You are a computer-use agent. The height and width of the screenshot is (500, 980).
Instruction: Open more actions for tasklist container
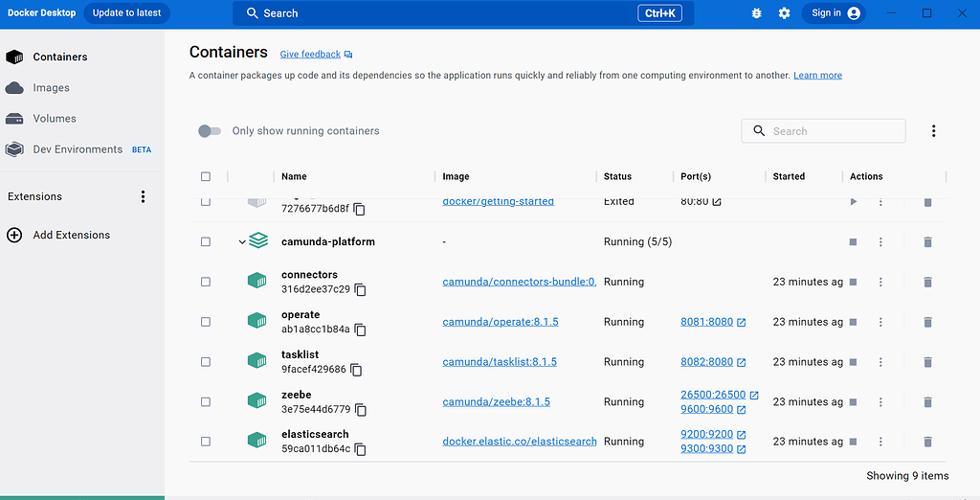coord(880,362)
